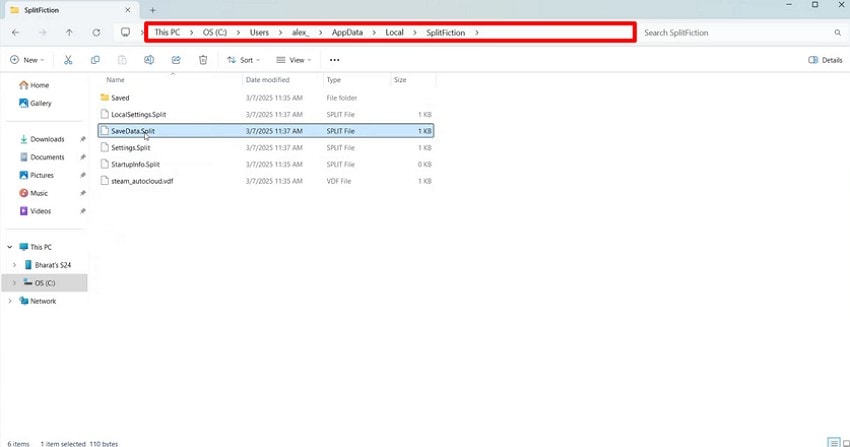Open a new tab with plus icon
850x447 pixels.
coord(152,10)
